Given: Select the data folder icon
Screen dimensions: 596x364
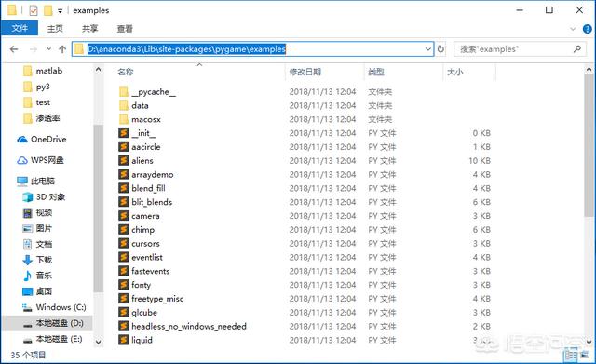Looking at the screenshot, I should click(x=124, y=105).
